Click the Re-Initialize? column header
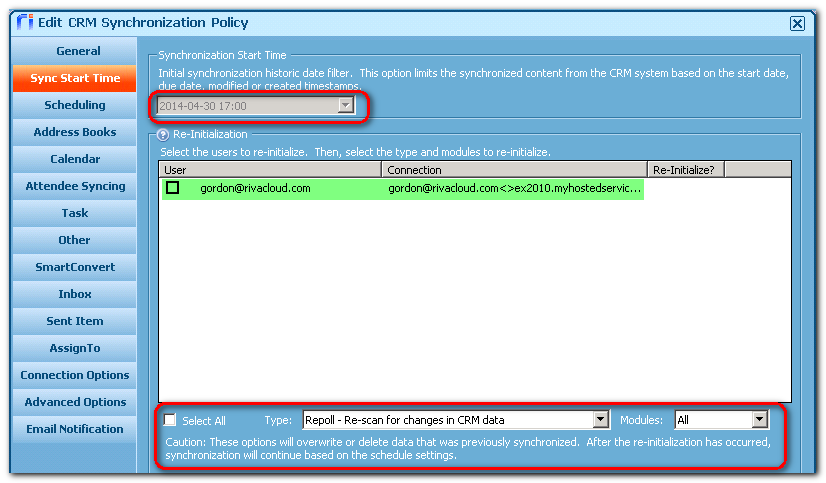 [x=686, y=170]
